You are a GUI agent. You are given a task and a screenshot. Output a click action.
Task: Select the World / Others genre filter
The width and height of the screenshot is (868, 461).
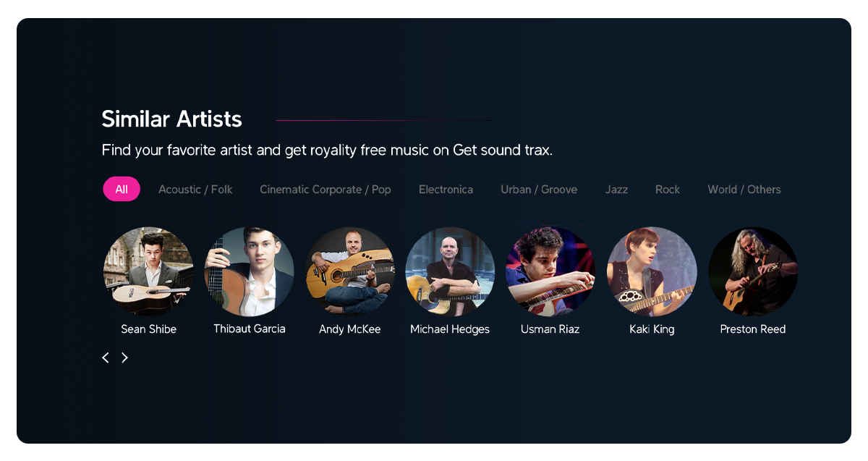[744, 189]
